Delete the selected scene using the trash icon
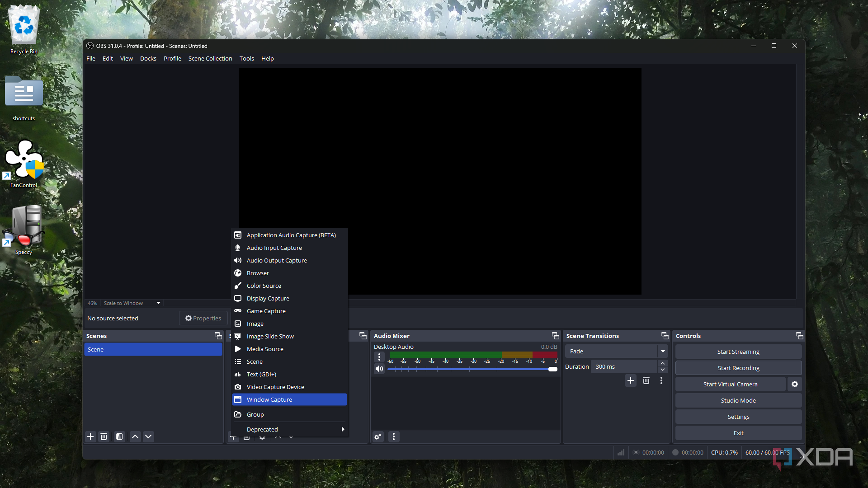Viewport: 868px width, 488px height. click(x=104, y=436)
